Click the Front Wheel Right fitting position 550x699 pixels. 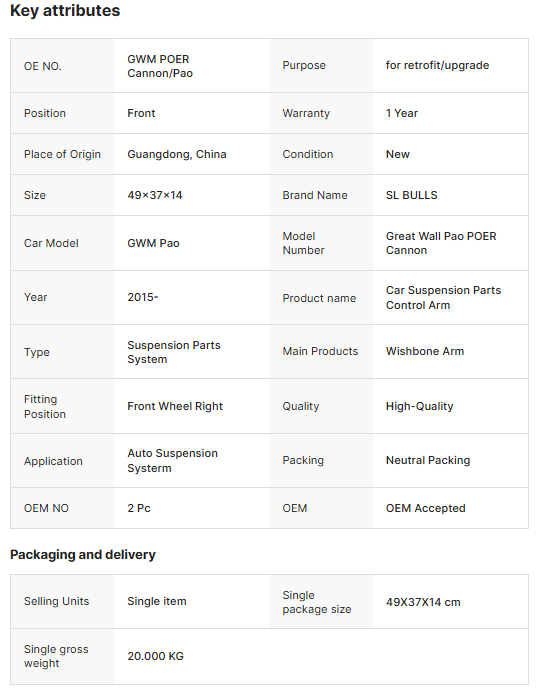[175, 406]
